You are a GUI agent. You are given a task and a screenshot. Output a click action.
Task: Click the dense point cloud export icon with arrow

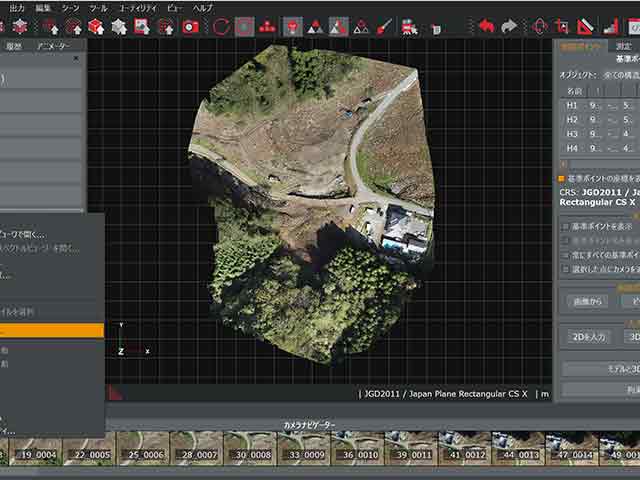(73, 27)
